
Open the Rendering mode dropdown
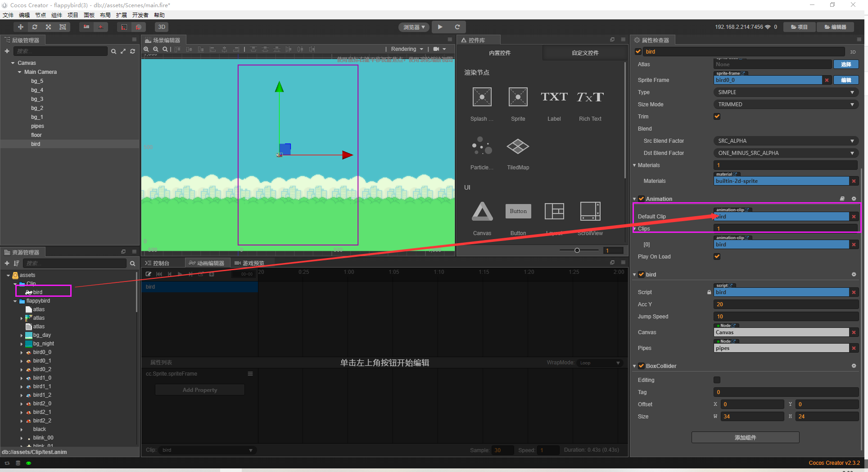point(407,49)
